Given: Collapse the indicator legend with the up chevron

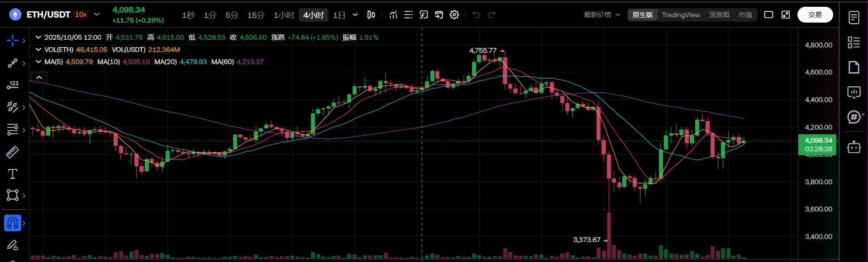Looking at the screenshot, I should coord(39,78).
